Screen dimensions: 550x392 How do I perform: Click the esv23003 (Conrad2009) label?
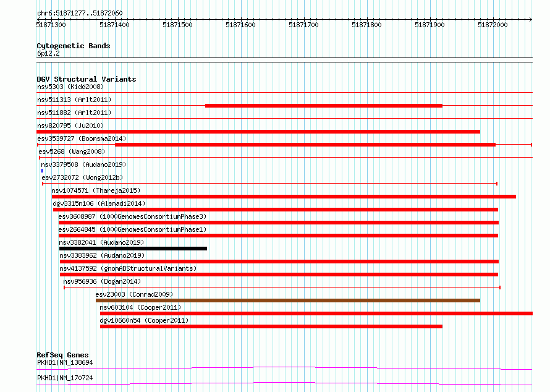pos(134,294)
